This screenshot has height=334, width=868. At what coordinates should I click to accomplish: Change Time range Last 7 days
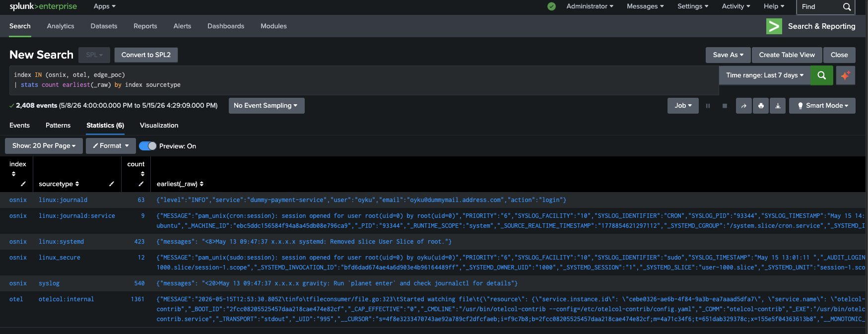765,75
